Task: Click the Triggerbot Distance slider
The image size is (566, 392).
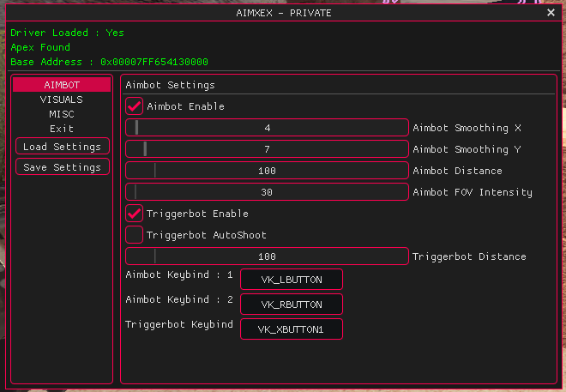Action: tap(267, 256)
